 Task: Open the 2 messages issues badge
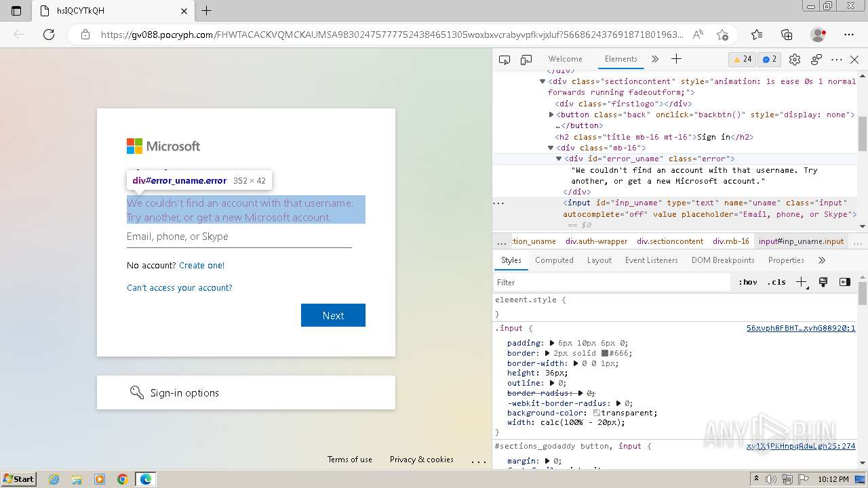[x=770, y=59]
